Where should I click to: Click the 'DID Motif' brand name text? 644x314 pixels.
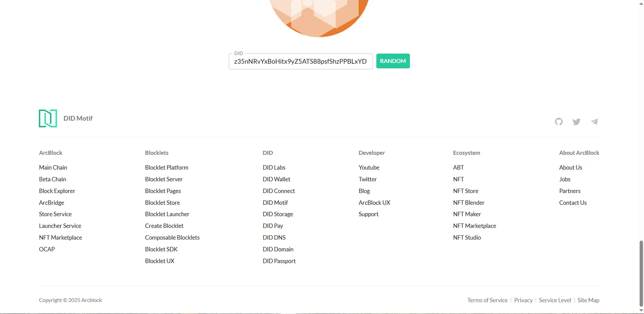(78, 118)
